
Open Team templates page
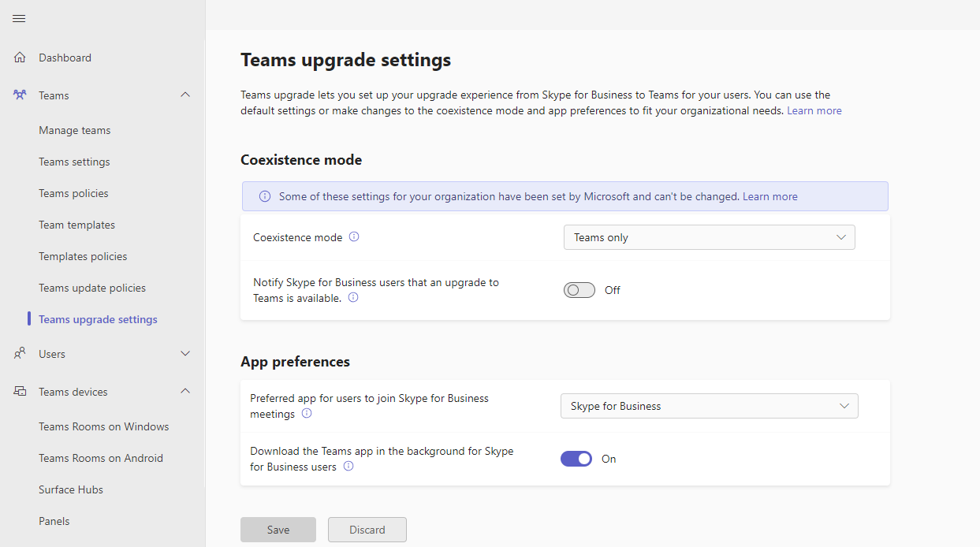(76, 225)
